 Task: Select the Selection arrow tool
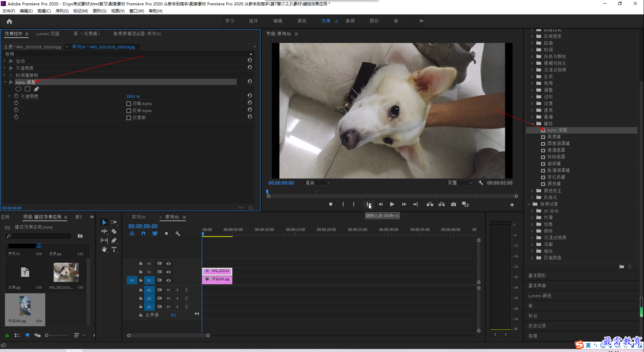pos(104,222)
